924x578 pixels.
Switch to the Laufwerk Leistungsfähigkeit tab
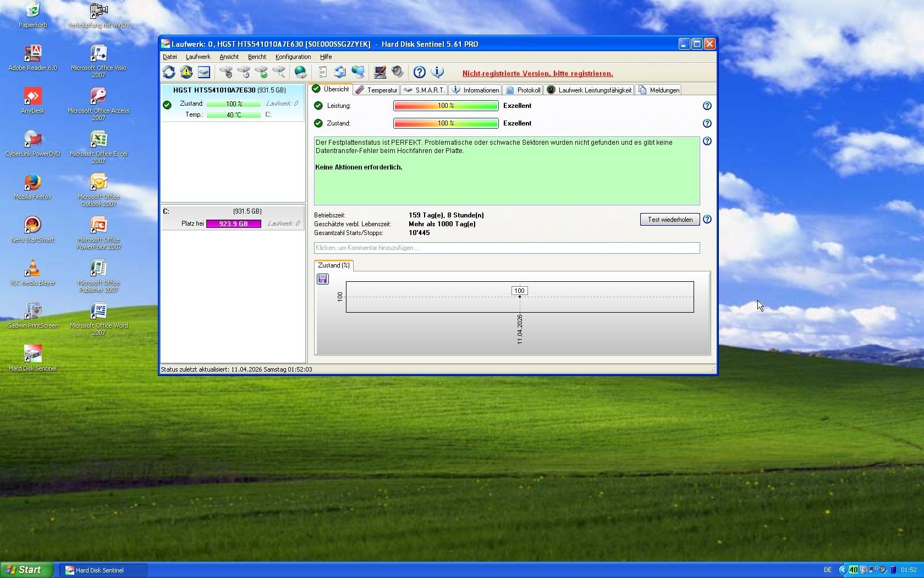[589, 90]
